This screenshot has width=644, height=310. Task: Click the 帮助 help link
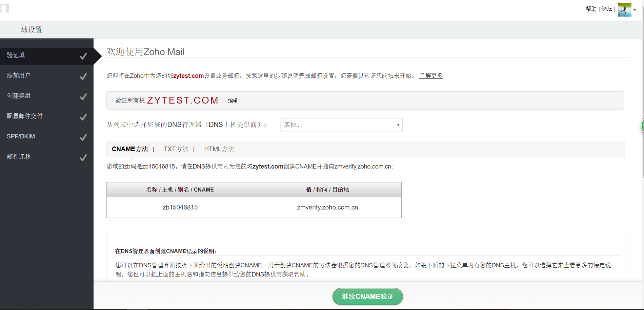(591, 9)
